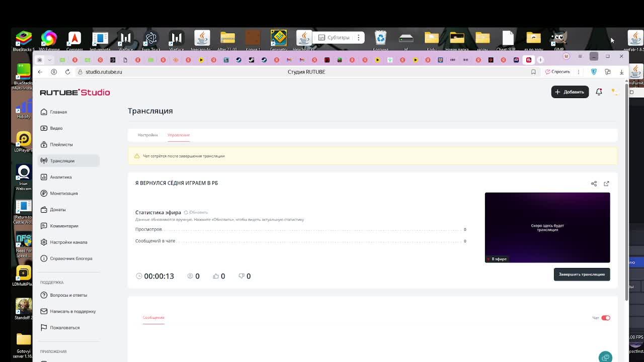Screen dimensions: 644x362
Task: Open the browser hamburger menu in the title bar
Action: coord(580,56)
